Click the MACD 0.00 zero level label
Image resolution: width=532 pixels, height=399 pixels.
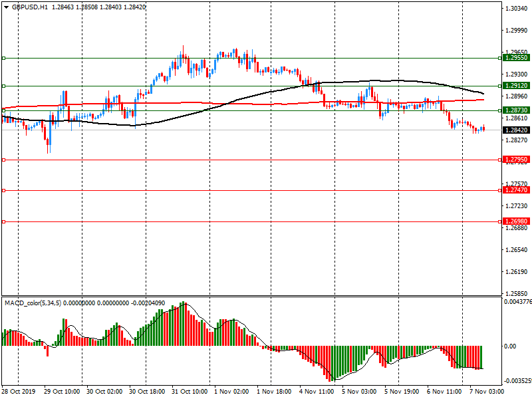511,346
